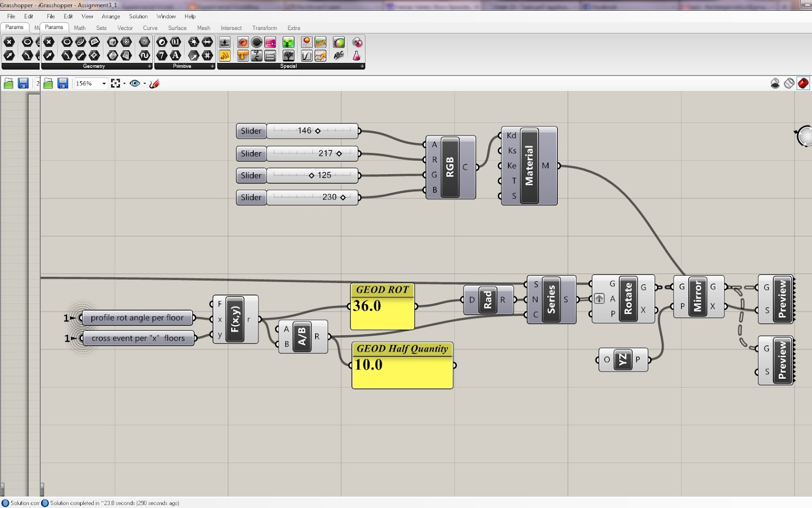Click the GEOD ROT yellow panel
This screenshot has width=812, height=508.
pyautogui.click(x=383, y=306)
